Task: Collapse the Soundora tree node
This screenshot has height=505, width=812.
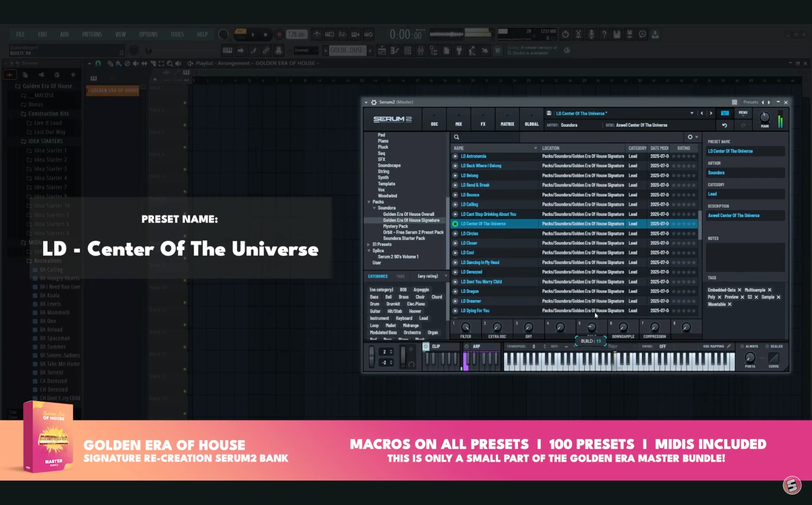Action: point(374,208)
